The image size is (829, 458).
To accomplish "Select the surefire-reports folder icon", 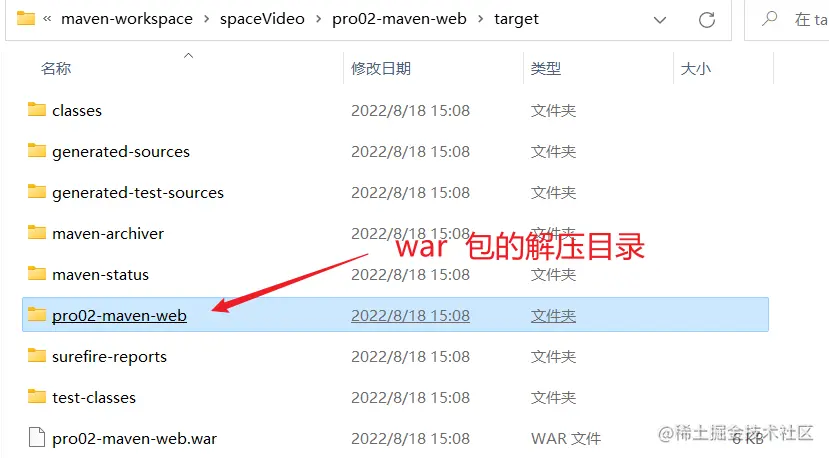I will (x=36, y=355).
